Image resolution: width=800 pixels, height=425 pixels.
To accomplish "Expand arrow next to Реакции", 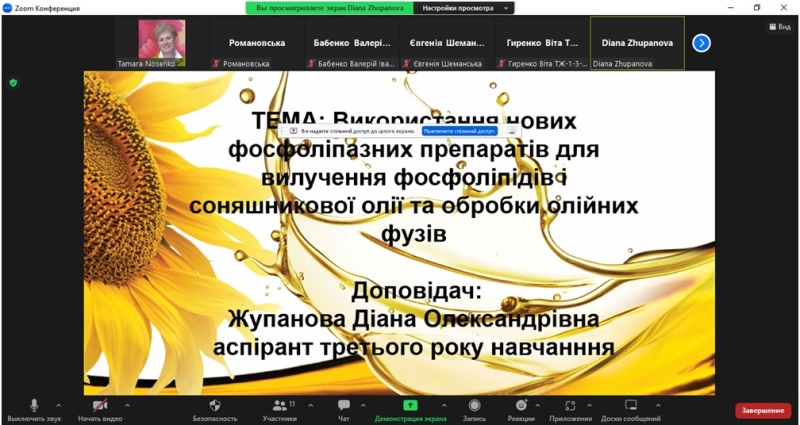I will 537,406.
